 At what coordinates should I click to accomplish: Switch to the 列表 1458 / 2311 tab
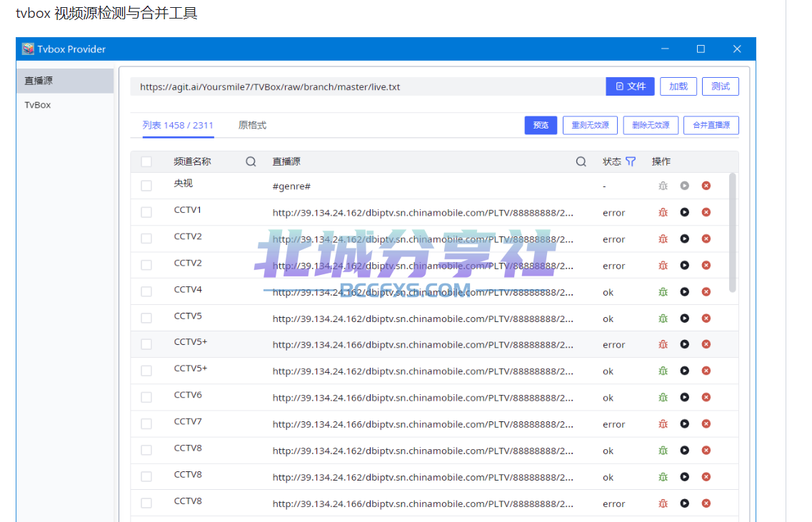178,125
